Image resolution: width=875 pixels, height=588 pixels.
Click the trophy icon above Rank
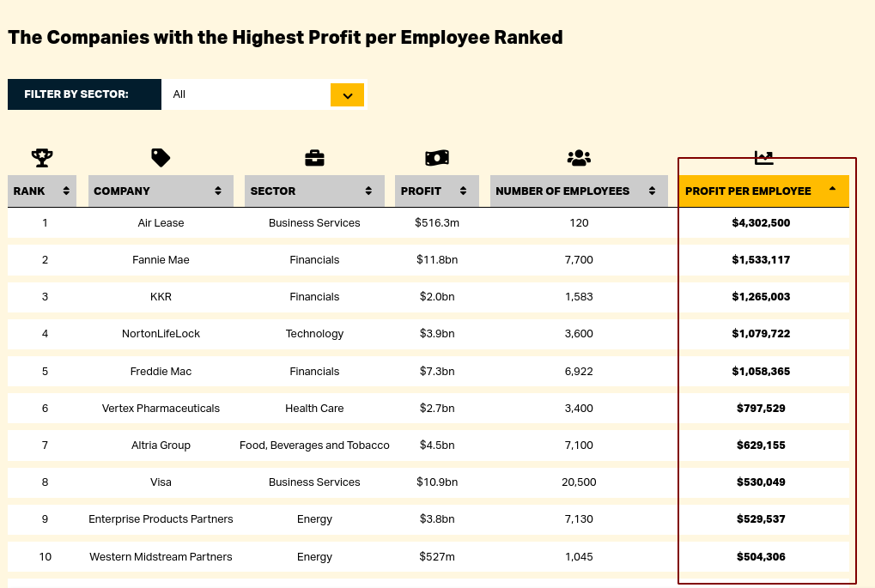point(42,158)
